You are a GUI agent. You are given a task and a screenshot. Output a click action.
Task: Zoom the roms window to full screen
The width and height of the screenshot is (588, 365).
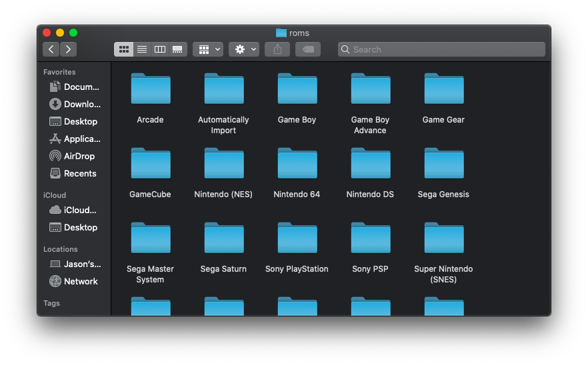click(x=73, y=33)
